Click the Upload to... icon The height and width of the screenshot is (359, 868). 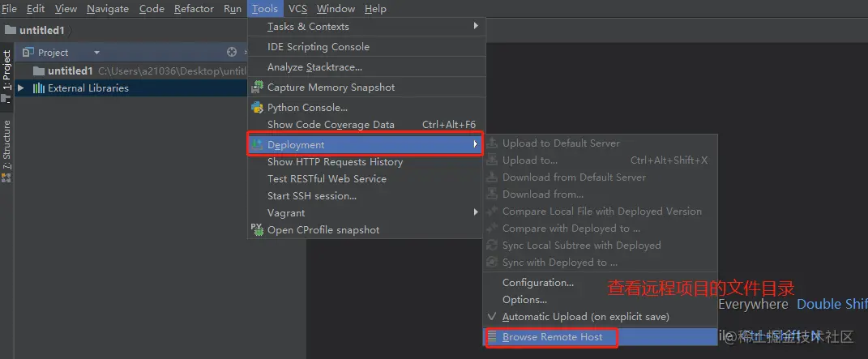click(x=492, y=160)
